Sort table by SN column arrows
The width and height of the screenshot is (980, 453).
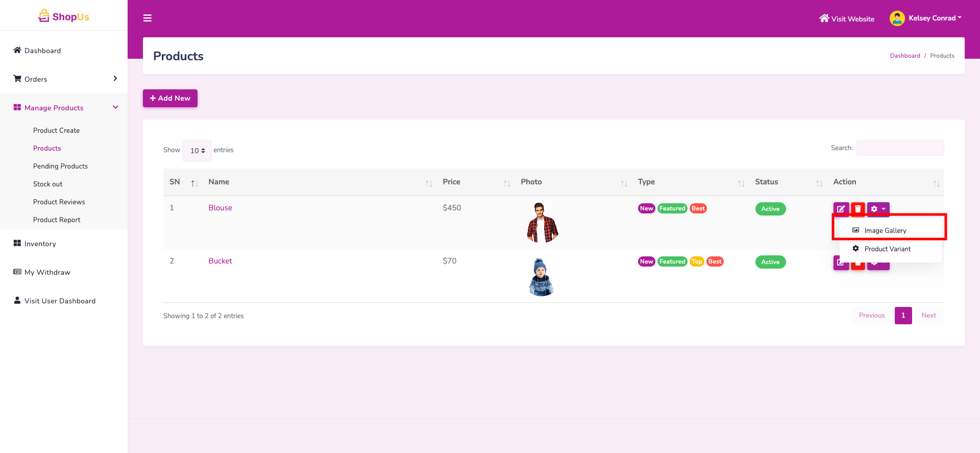click(x=194, y=183)
